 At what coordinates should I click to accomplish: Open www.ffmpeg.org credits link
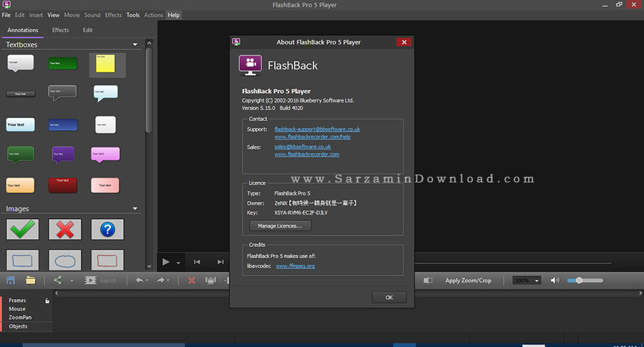tap(296, 266)
